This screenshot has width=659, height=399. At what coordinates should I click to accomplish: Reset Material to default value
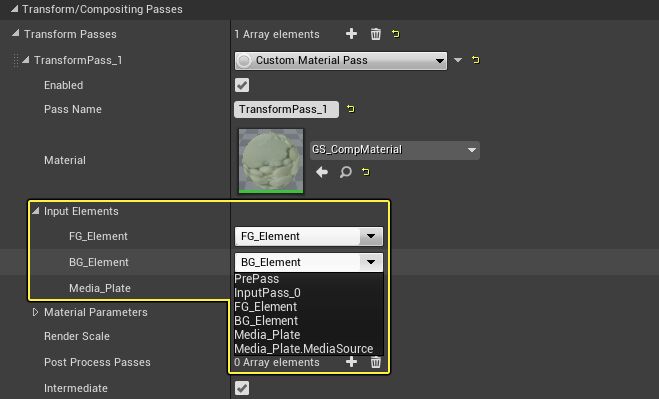[366, 172]
